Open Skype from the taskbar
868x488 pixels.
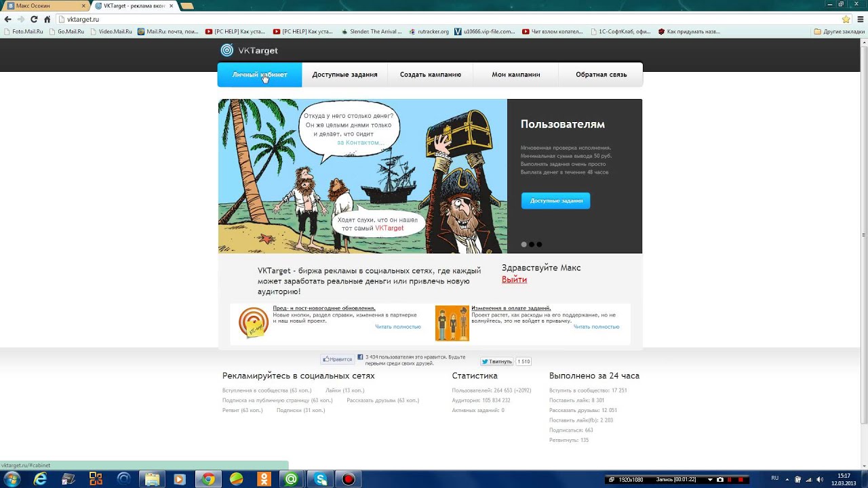coord(321,479)
